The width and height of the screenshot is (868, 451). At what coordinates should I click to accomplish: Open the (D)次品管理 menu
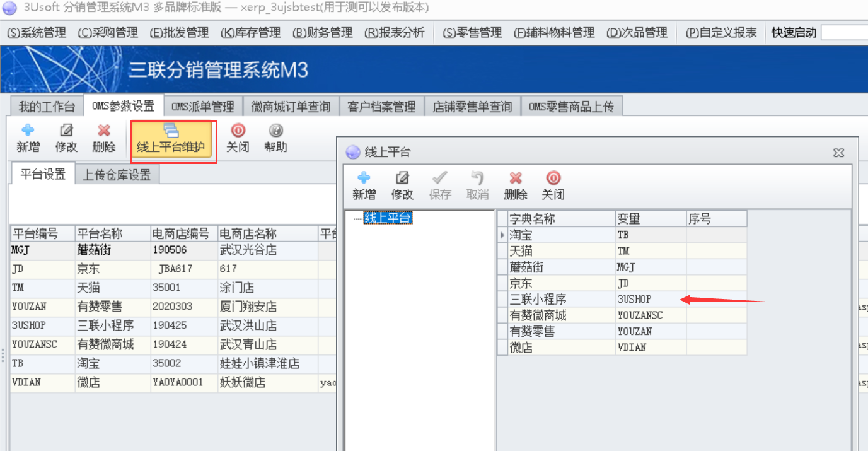637,32
